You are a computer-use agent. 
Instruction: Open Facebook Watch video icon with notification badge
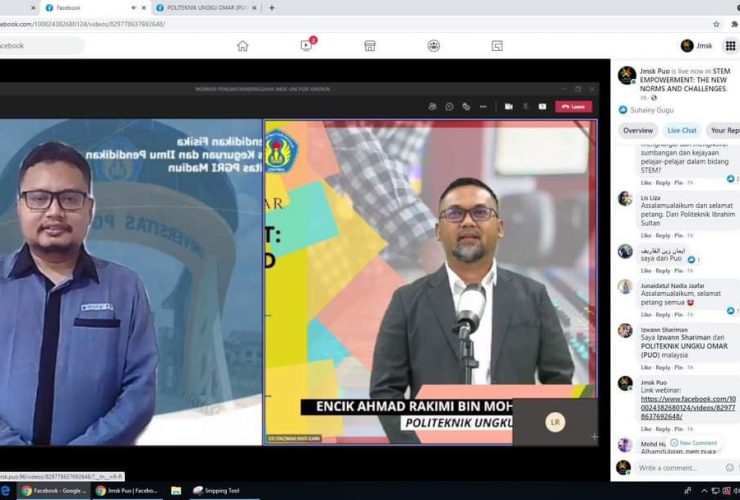pos(306,45)
